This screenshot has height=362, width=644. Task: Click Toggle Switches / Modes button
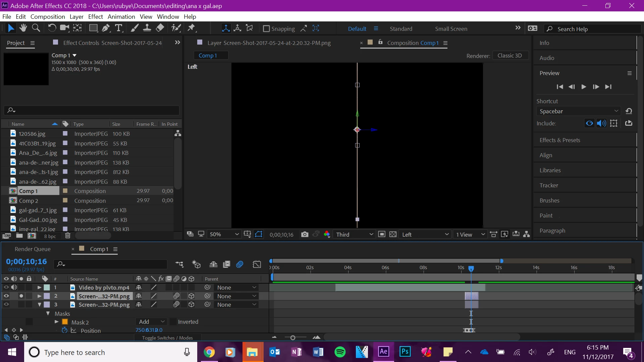pyautogui.click(x=167, y=338)
